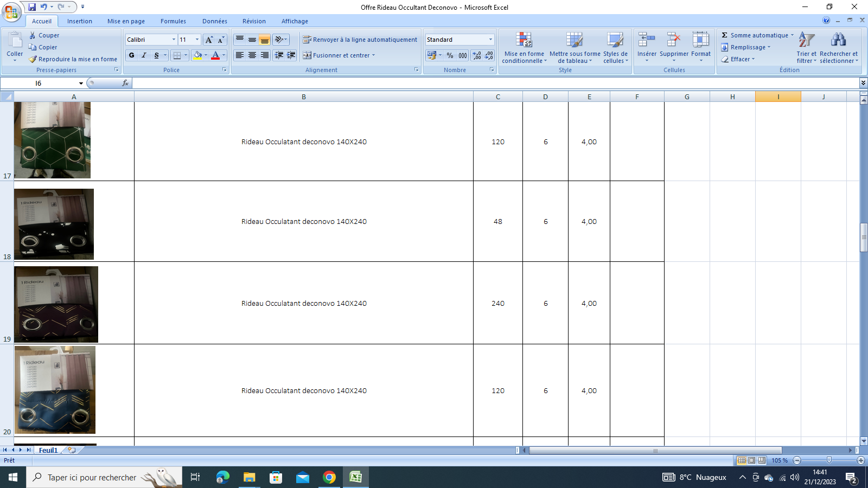Image resolution: width=868 pixels, height=488 pixels.
Task: Toggle Renvoyer à la ligne automatiquement
Action: [360, 40]
